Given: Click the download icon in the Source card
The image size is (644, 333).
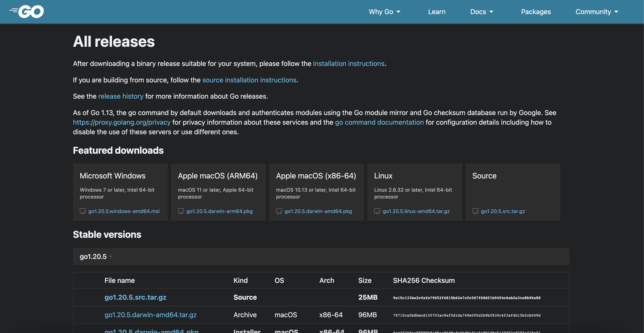Looking at the screenshot, I should [x=475, y=211].
